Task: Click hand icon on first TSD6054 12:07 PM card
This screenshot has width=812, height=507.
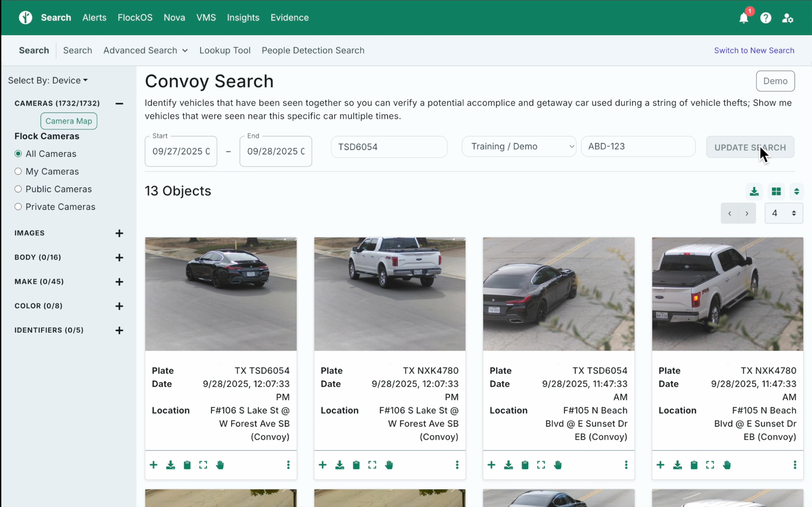Action: [220, 465]
